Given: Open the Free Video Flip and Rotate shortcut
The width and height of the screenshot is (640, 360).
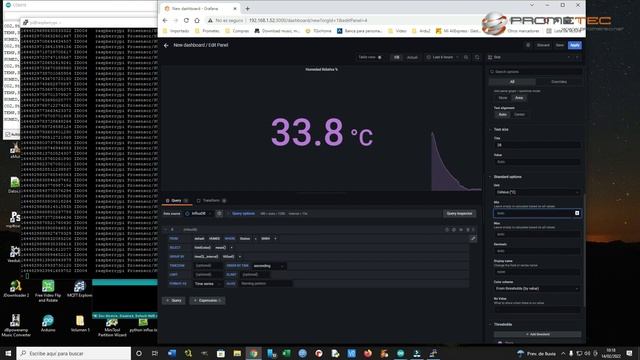Looking at the screenshot, I should [48, 291].
